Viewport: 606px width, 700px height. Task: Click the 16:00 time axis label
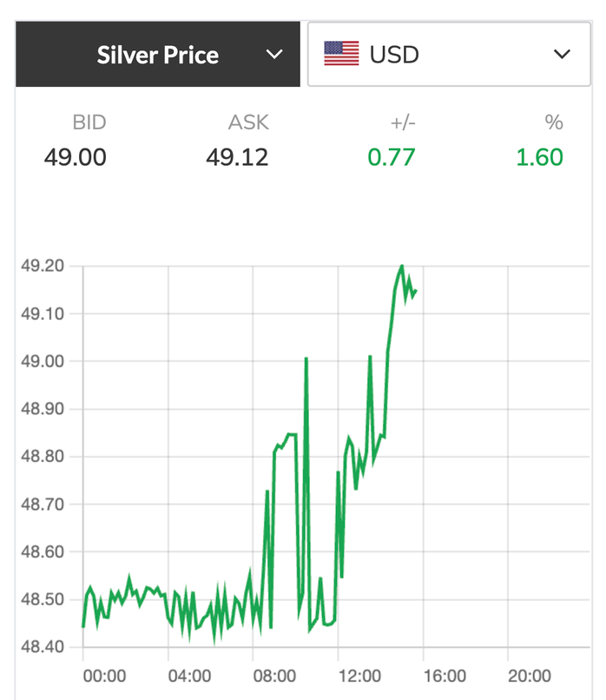click(x=444, y=676)
